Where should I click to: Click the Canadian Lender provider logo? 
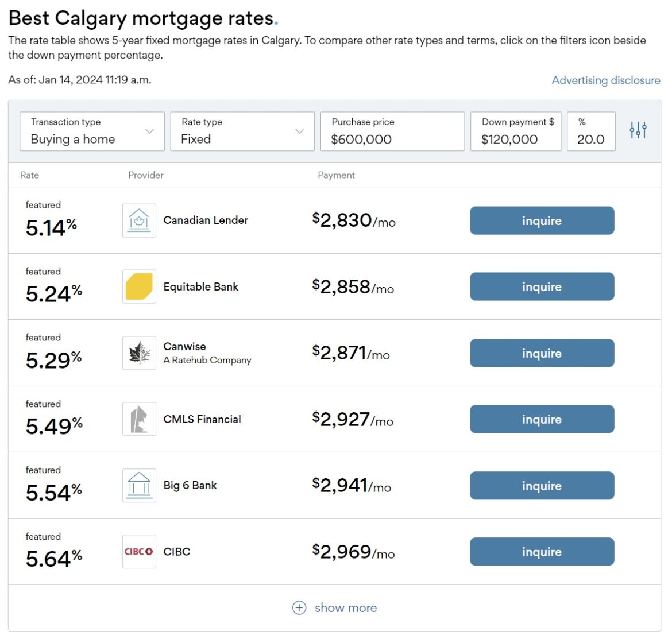pyautogui.click(x=139, y=220)
